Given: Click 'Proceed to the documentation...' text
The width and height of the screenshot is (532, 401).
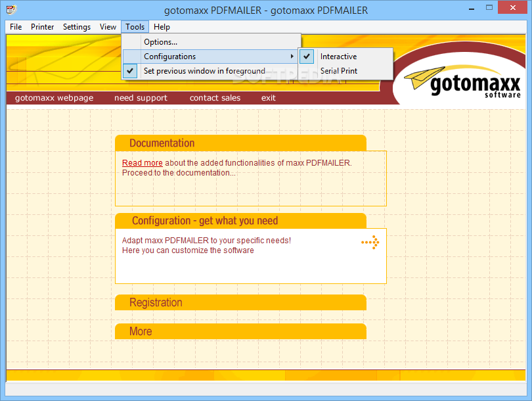Looking at the screenshot, I should click(179, 173).
